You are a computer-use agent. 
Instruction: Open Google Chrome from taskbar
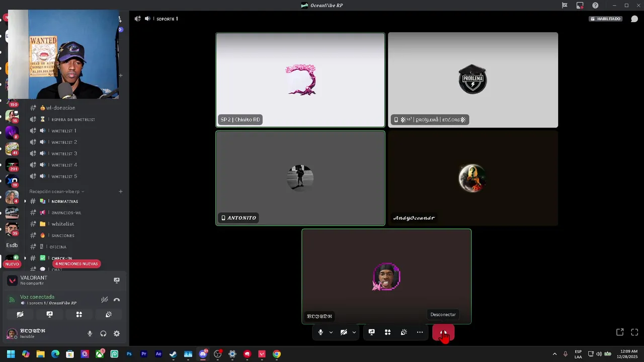point(277,354)
